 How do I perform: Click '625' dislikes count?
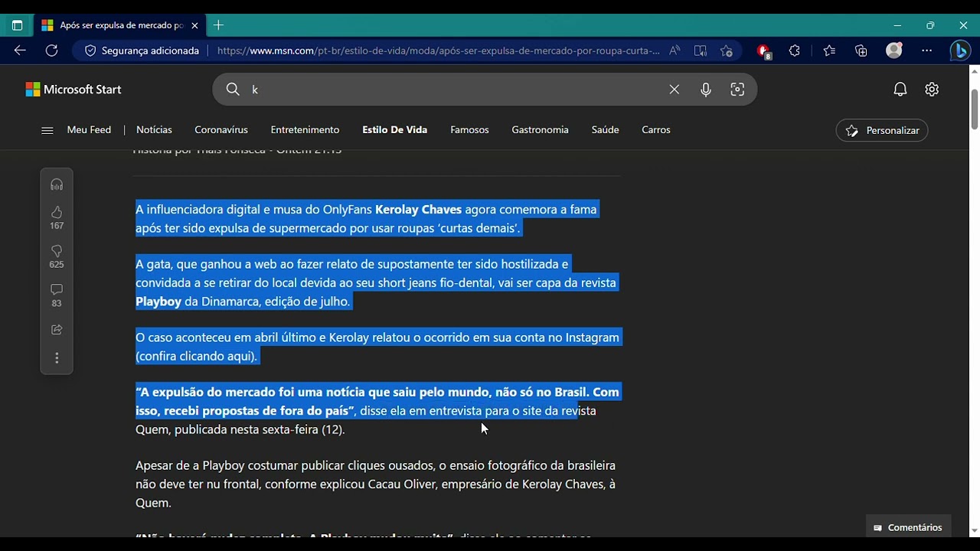(57, 265)
